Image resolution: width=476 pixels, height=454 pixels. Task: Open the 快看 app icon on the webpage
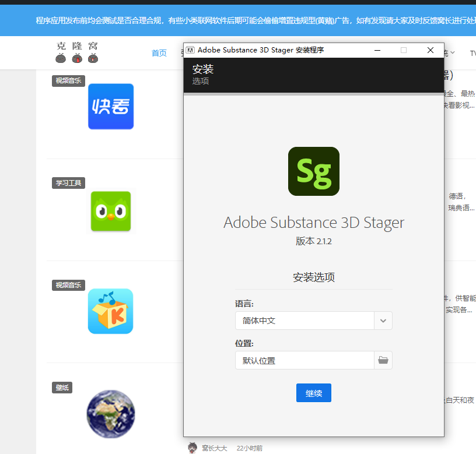coord(111,107)
